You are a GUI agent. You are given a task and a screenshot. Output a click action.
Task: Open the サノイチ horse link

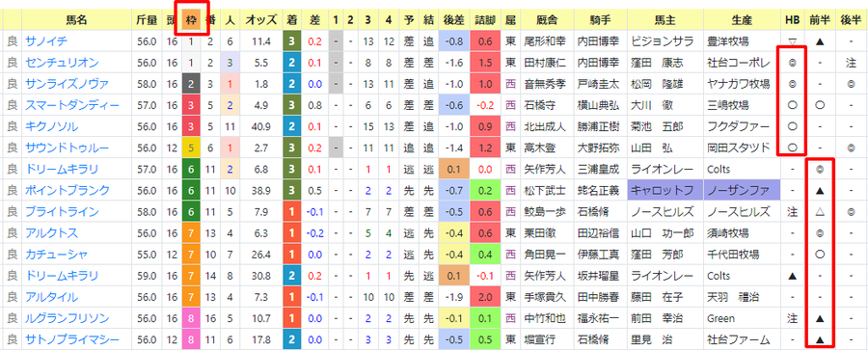click(46, 41)
